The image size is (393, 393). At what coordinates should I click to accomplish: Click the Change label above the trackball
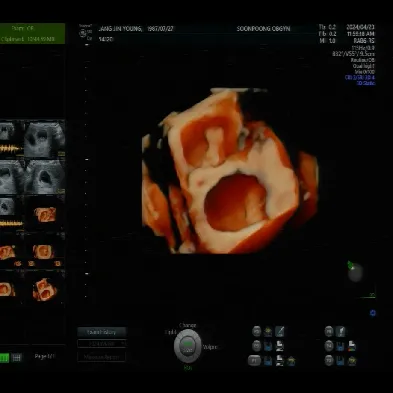click(x=188, y=325)
